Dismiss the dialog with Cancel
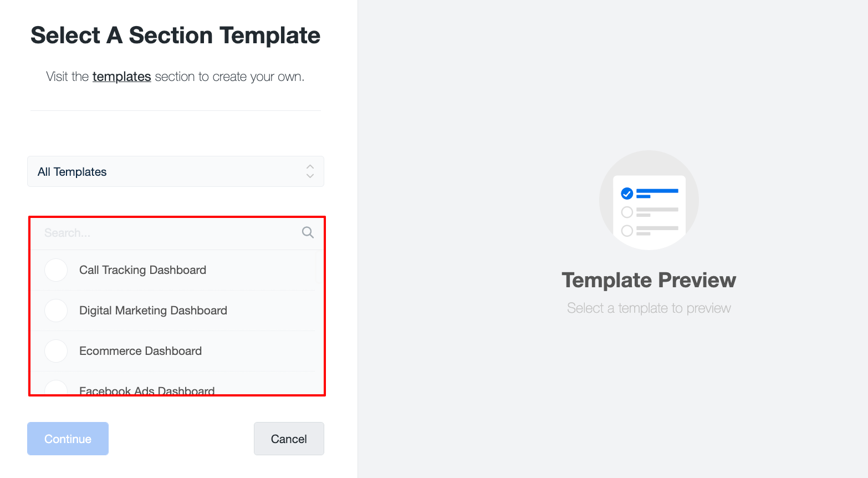Image resolution: width=868 pixels, height=478 pixels. point(289,439)
